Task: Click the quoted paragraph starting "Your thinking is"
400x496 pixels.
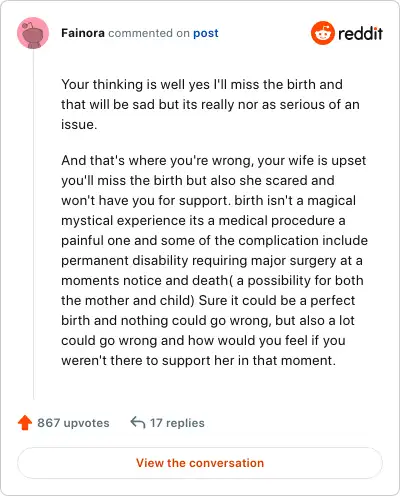Action: tap(210, 104)
